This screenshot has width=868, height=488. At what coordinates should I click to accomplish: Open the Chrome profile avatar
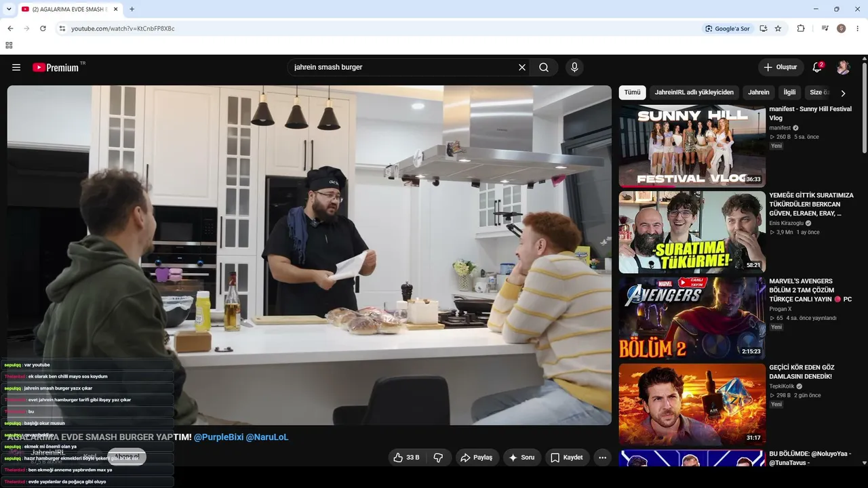(842, 28)
